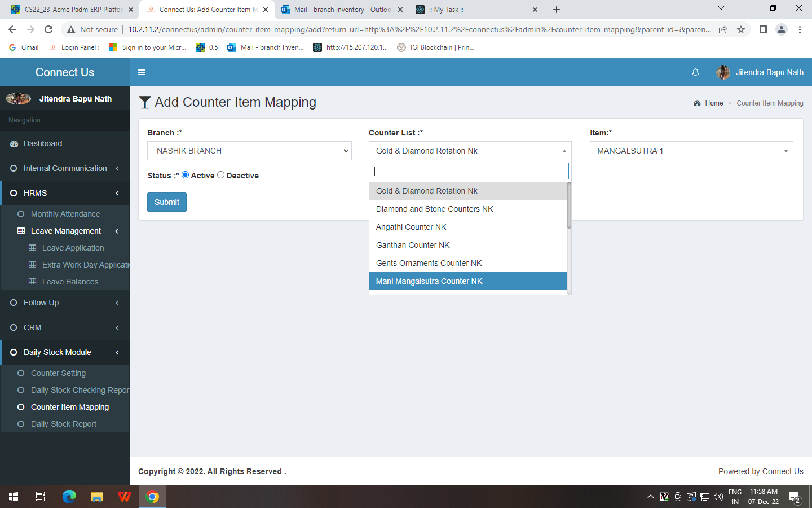
Task: Click browser back arrow
Action: (x=12, y=29)
